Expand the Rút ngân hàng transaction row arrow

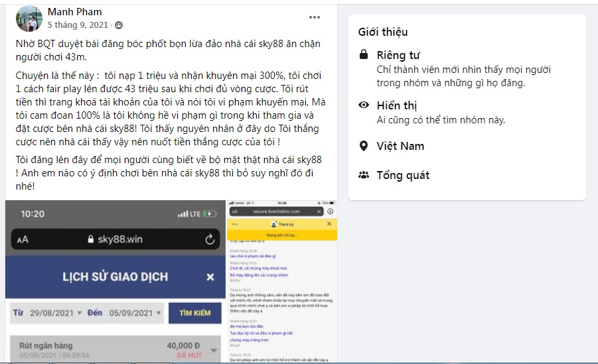214,350
